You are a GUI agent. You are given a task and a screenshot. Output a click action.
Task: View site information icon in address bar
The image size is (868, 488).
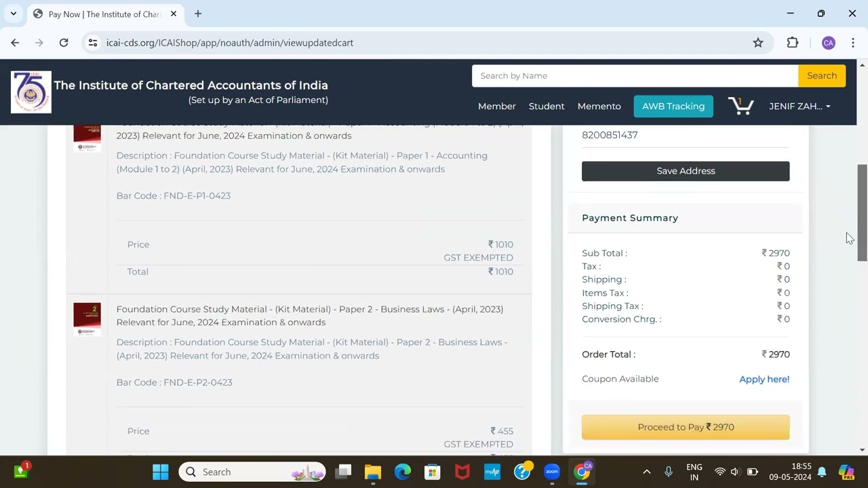93,43
